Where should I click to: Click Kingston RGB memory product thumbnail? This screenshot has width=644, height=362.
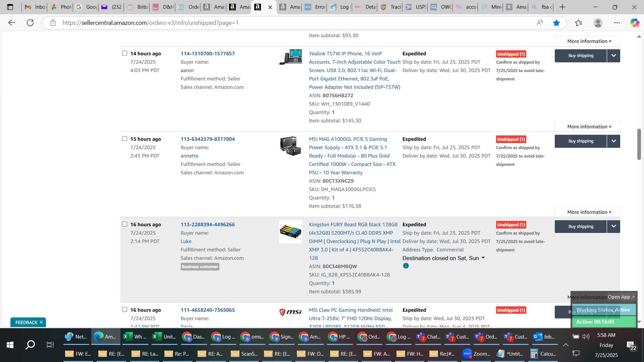(x=290, y=232)
